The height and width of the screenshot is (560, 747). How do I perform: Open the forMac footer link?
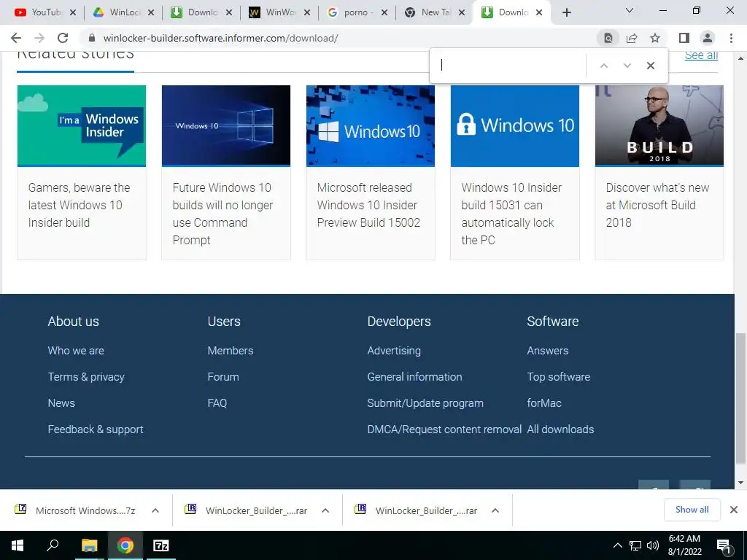tap(544, 402)
